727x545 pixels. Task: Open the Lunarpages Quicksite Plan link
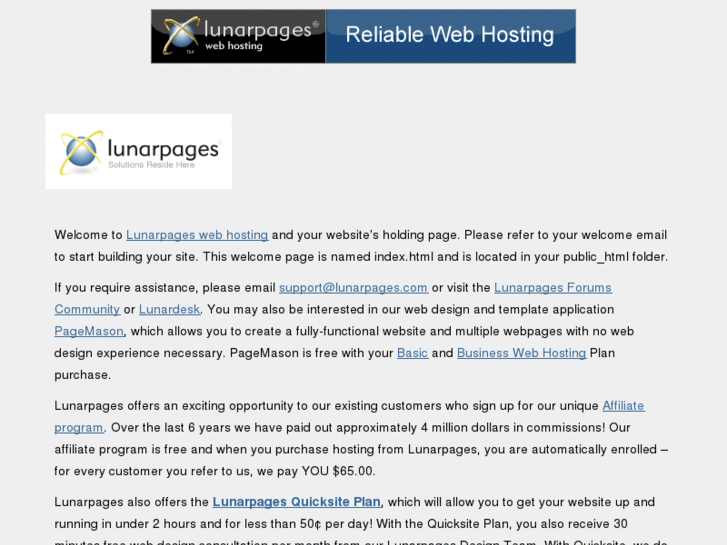[297, 502]
